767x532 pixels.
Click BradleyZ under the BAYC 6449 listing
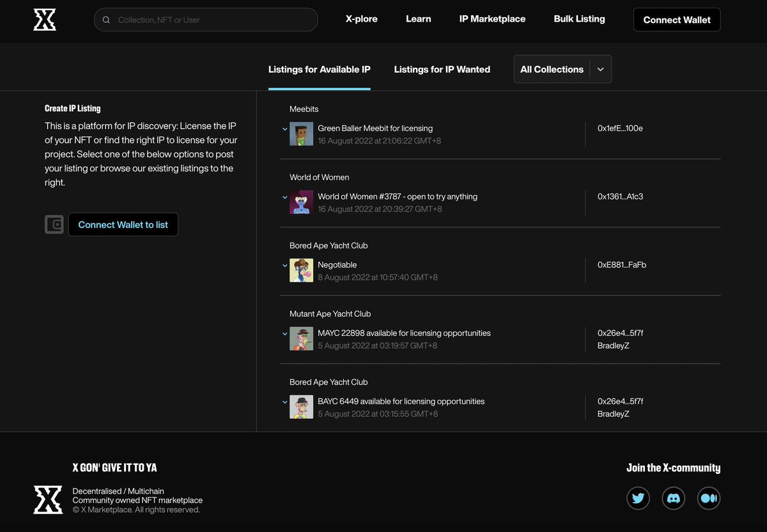tap(614, 414)
